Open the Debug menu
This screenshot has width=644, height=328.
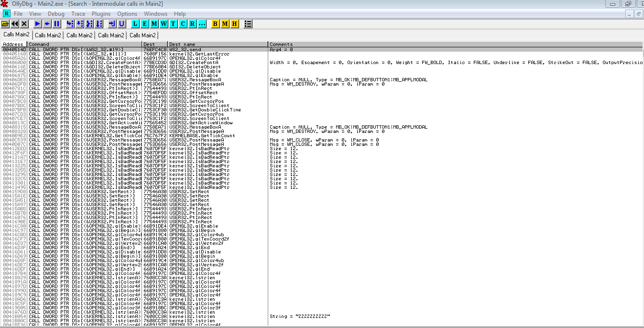click(56, 14)
